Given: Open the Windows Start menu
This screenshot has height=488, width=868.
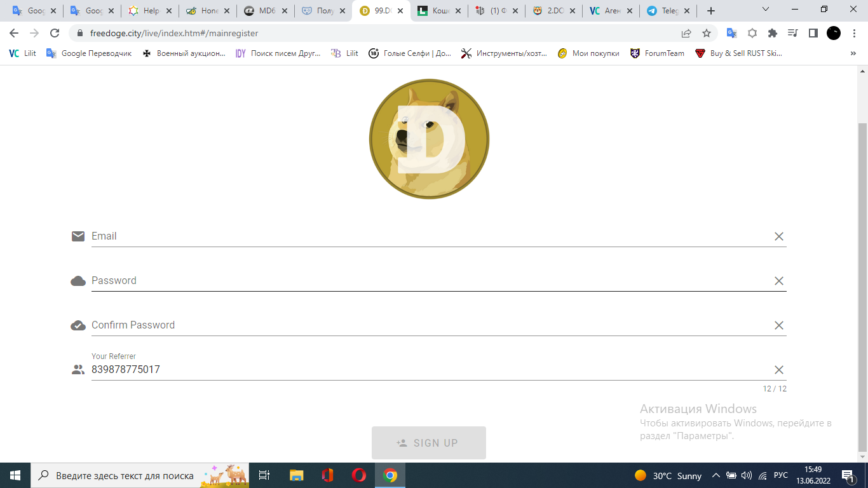Looking at the screenshot, I should [x=15, y=475].
